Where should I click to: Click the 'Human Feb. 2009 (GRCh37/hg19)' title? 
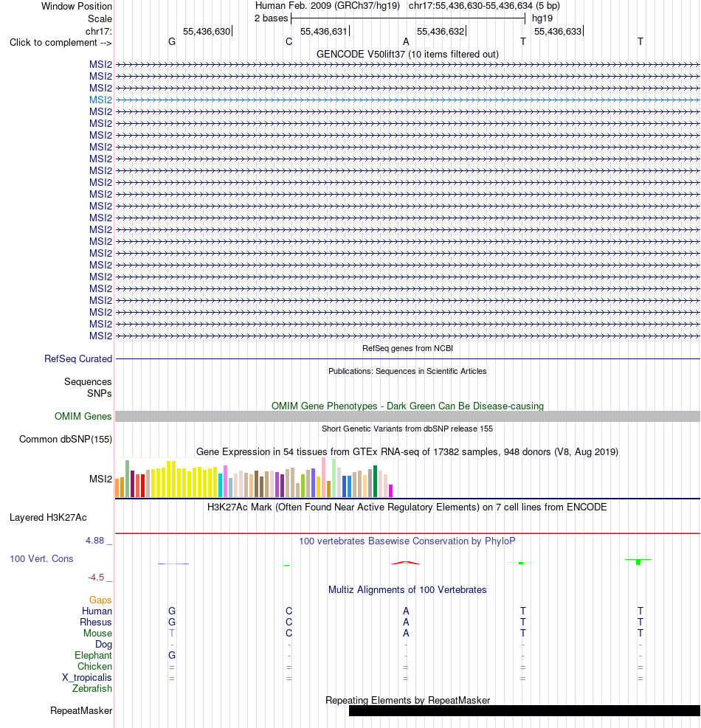coord(328,6)
